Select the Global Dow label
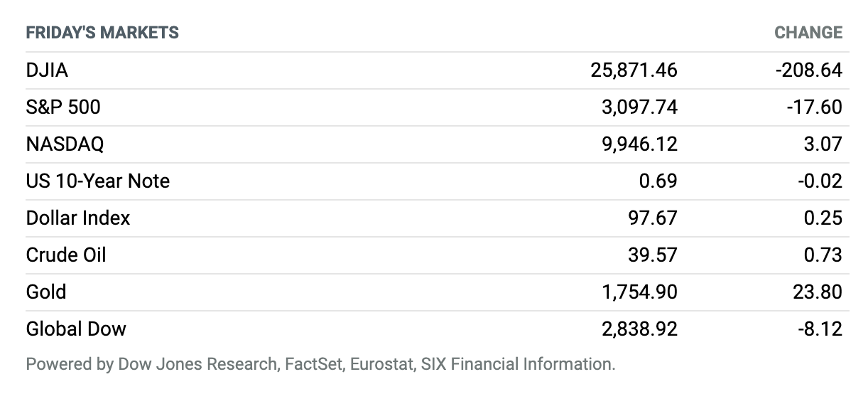Image resolution: width=868 pixels, height=394 pixels. click(x=76, y=329)
